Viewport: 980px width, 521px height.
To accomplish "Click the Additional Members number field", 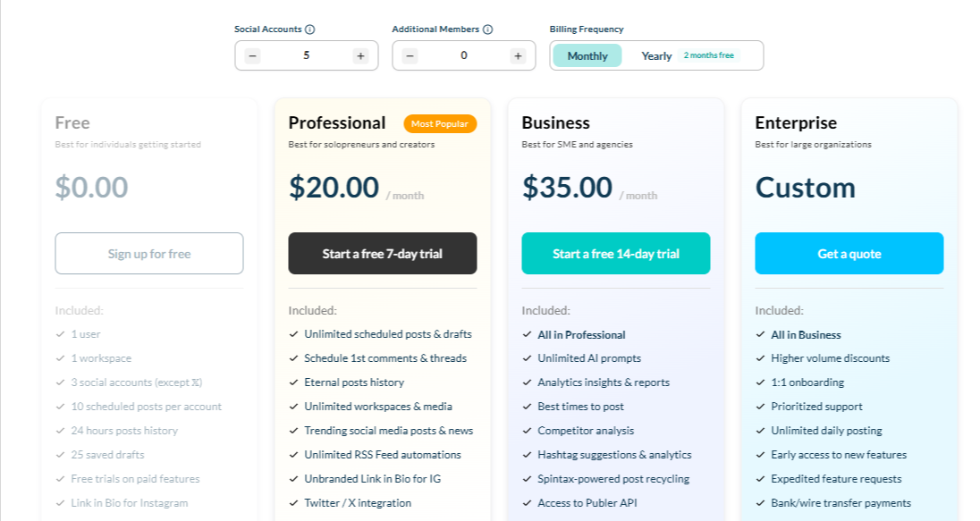I will click(464, 55).
